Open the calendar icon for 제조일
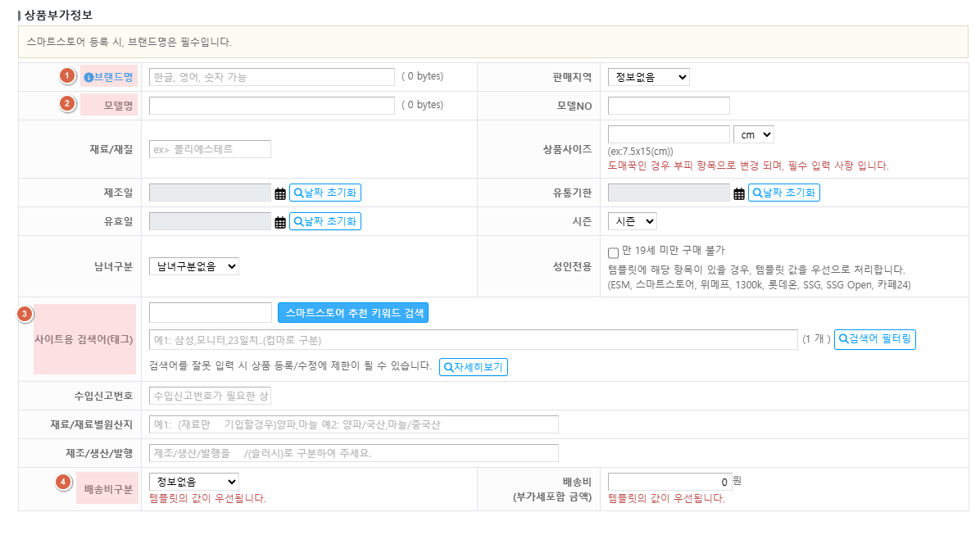The height and width of the screenshot is (535, 980). pyautogui.click(x=280, y=193)
